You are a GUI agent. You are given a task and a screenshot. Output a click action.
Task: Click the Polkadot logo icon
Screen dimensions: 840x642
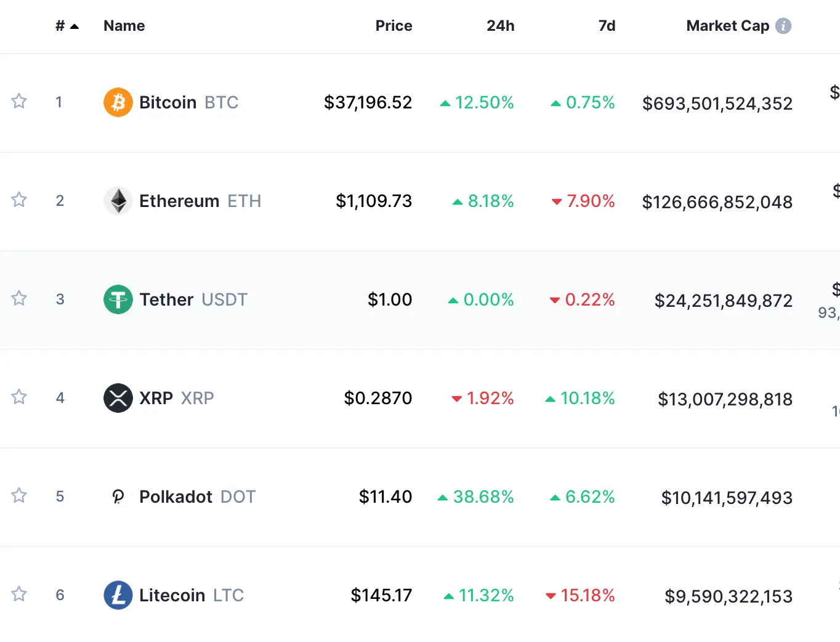tap(118, 497)
